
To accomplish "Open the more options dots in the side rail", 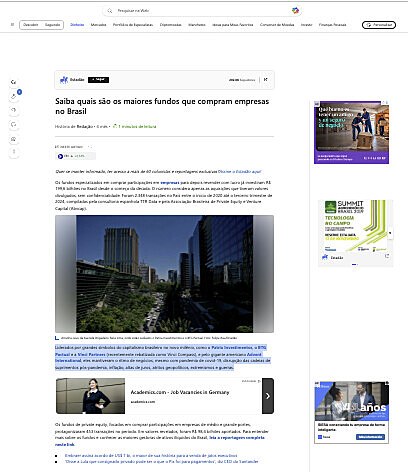I will tap(14, 151).
